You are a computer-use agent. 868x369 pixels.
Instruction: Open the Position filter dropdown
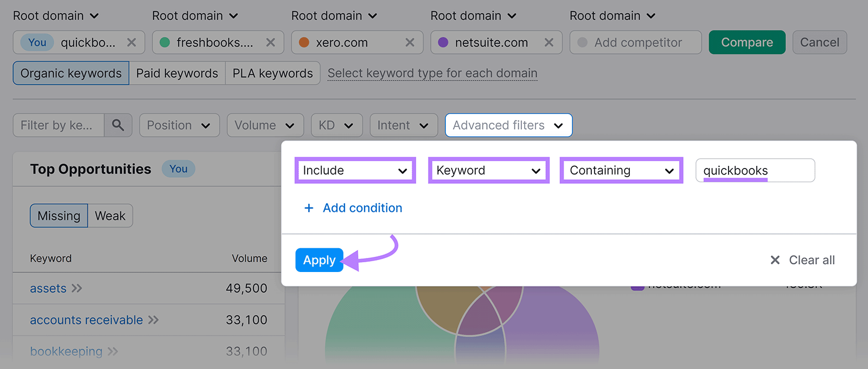tap(179, 125)
